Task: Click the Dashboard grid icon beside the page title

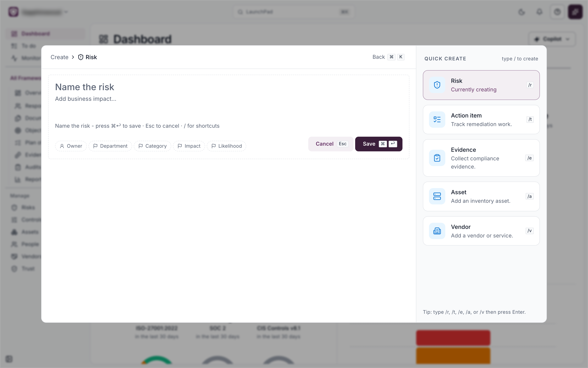Action: pyautogui.click(x=104, y=39)
